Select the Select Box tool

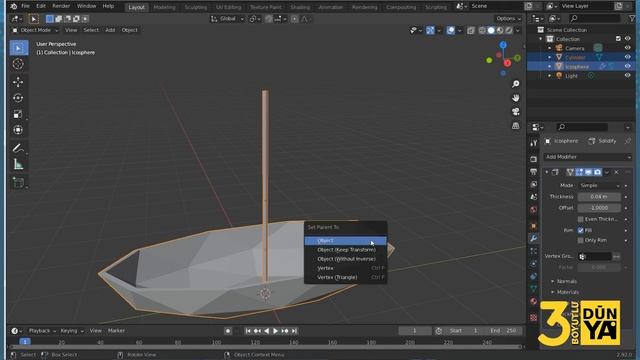18,48
